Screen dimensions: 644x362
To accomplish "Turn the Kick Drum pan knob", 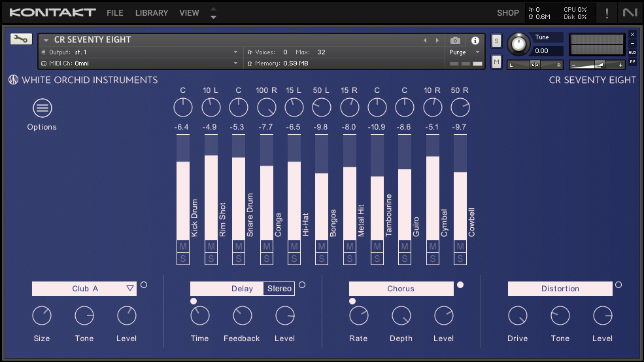I will click(x=183, y=108).
